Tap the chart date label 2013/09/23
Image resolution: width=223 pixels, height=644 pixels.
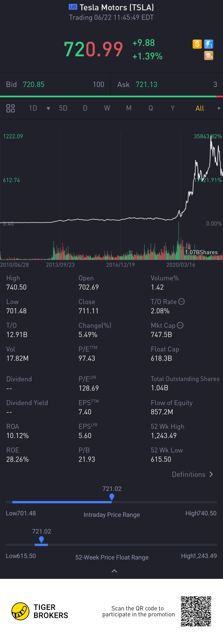[60, 265]
